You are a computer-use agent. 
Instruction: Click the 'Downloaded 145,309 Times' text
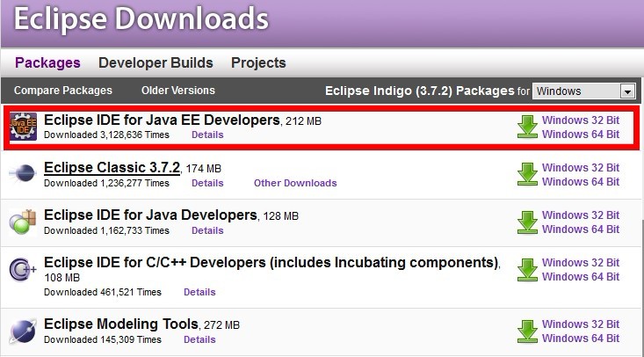click(x=103, y=339)
